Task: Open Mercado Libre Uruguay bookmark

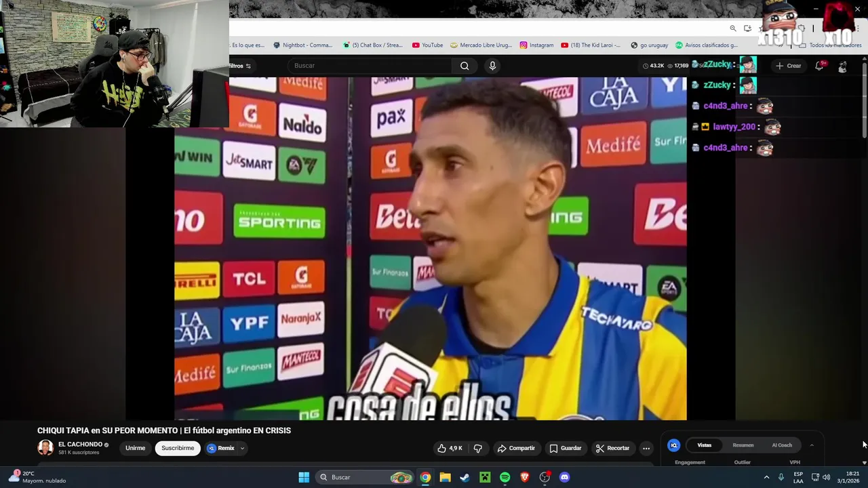Action: [481, 45]
